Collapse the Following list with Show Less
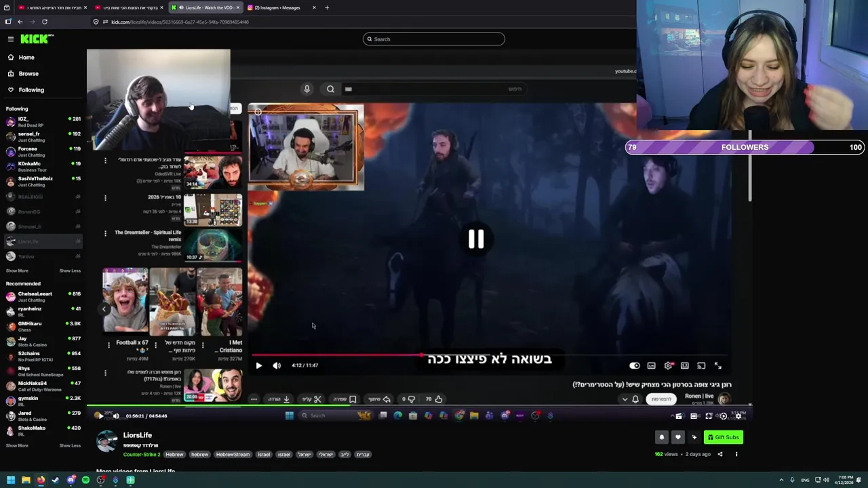Screen dimensions: 868x488 70,270
